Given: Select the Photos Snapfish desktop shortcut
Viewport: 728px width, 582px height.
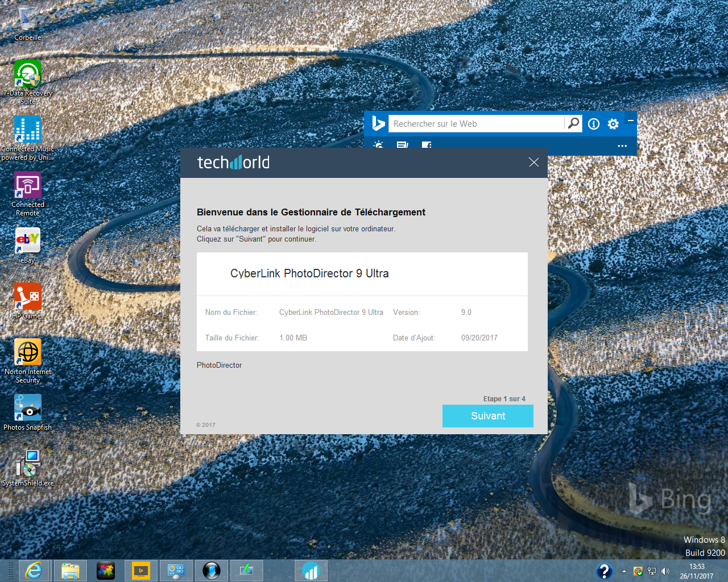Looking at the screenshot, I should (27, 413).
